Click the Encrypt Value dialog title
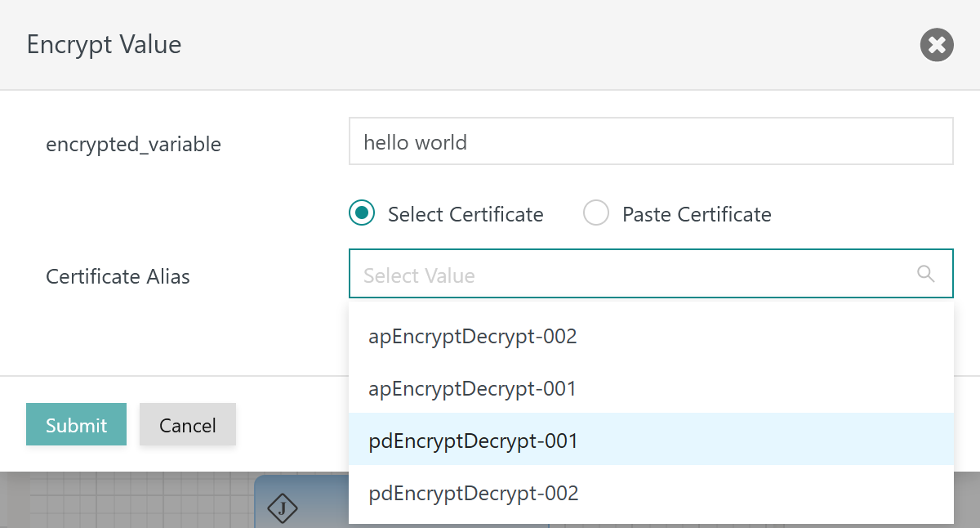Screen dimensions: 980x528 pyautogui.click(x=104, y=44)
